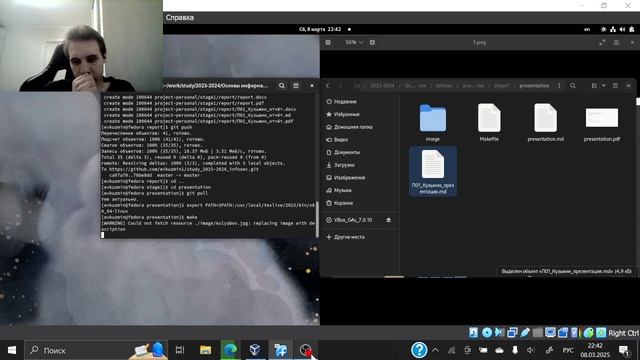
Task: Click the VirtualBox mouse integration indicator
Action: click(588, 333)
